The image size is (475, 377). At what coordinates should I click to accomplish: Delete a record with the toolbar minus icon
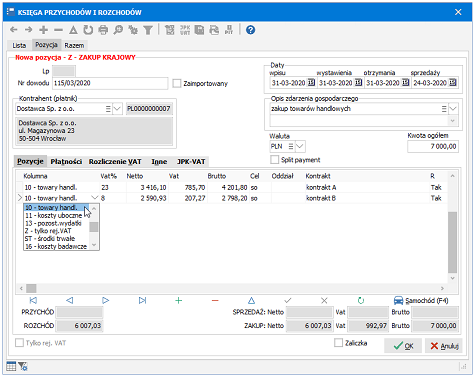click(x=58, y=30)
